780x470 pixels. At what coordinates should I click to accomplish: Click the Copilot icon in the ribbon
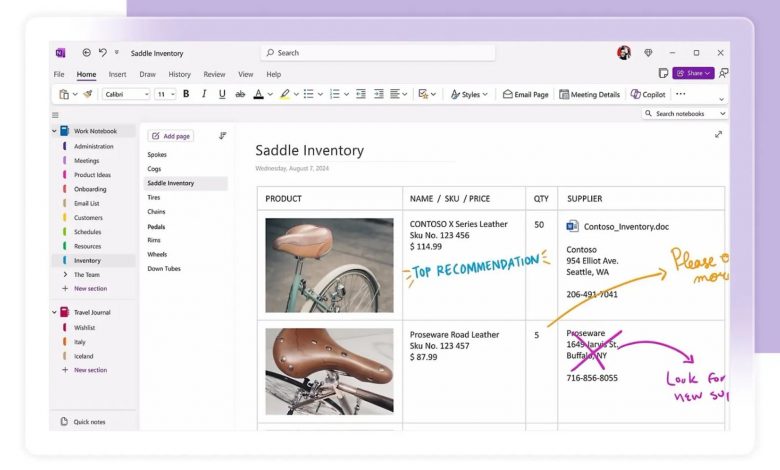648,94
